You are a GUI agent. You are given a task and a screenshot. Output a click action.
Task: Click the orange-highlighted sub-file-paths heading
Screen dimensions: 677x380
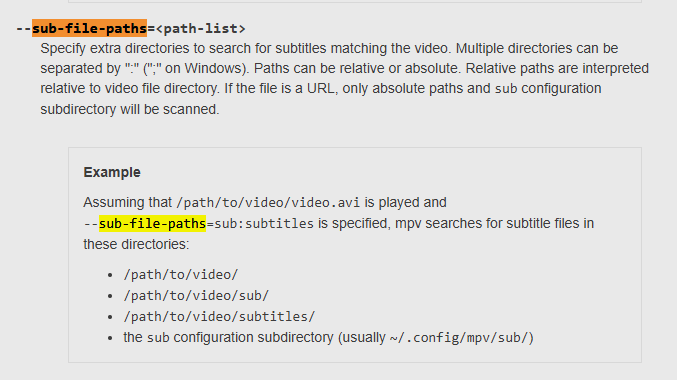tap(89, 28)
